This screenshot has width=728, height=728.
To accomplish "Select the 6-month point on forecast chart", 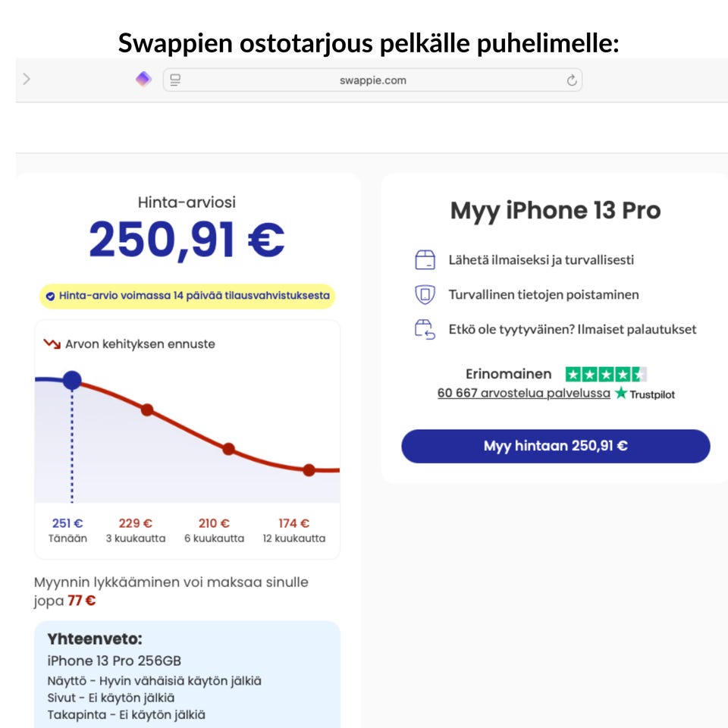I will [x=228, y=449].
